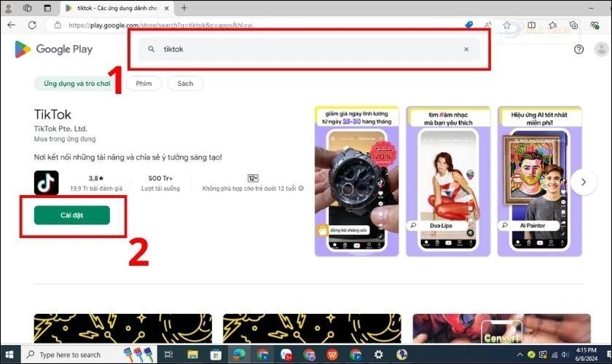Select the Ứng dụng và trò chơi filter
The width and height of the screenshot is (612, 364).
pos(77,84)
